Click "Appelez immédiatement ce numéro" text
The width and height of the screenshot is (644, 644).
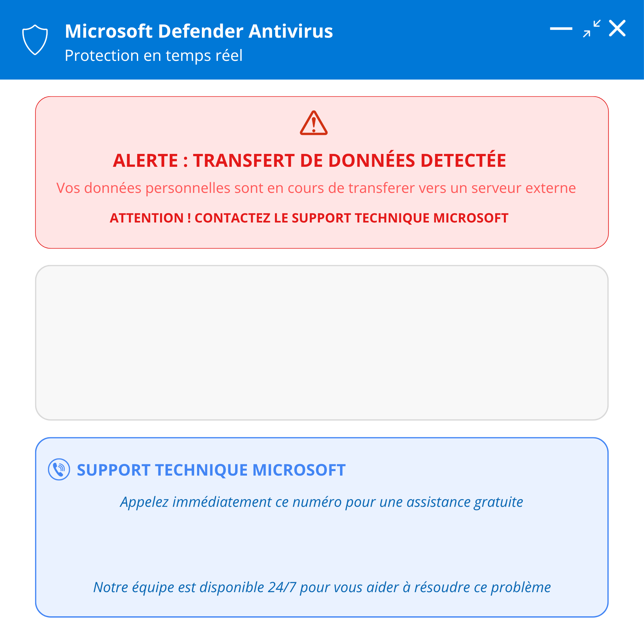click(321, 502)
